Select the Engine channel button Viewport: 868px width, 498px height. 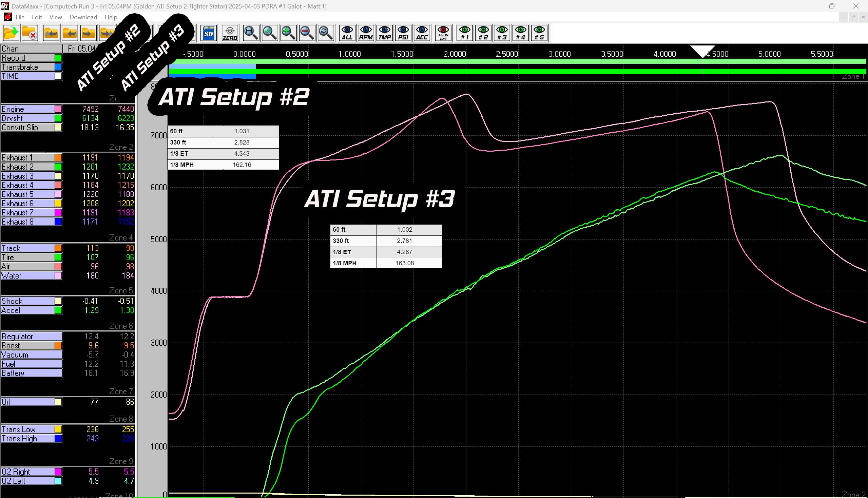coord(32,109)
